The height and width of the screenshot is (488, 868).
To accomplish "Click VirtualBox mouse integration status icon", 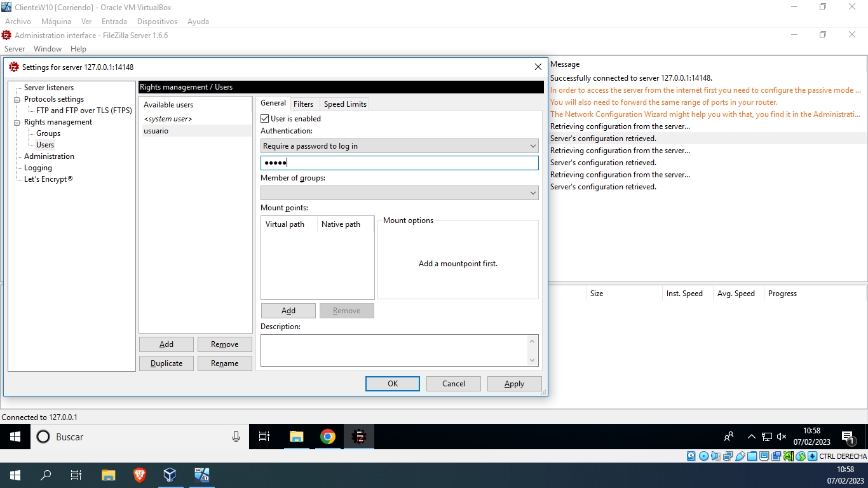I will [x=801, y=456].
